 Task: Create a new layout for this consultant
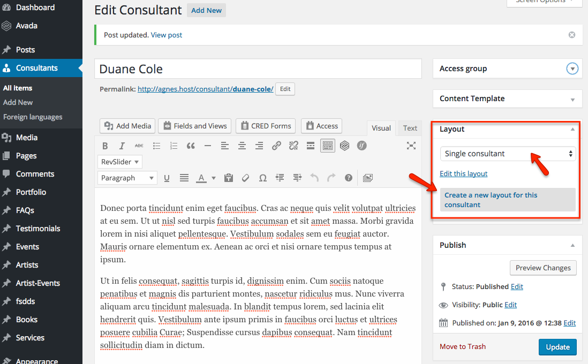pos(508,200)
